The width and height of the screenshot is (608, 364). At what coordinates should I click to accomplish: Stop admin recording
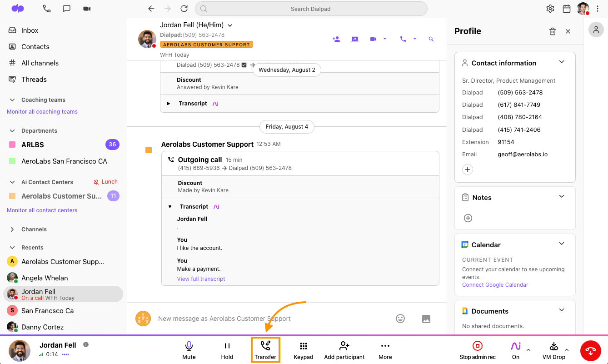pyautogui.click(x=478, y=350)
